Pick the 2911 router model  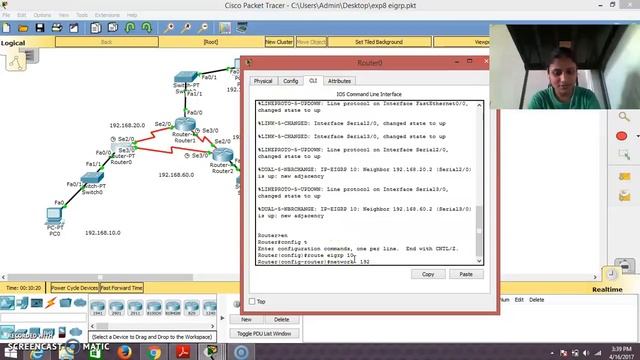[x=135, y=308]
